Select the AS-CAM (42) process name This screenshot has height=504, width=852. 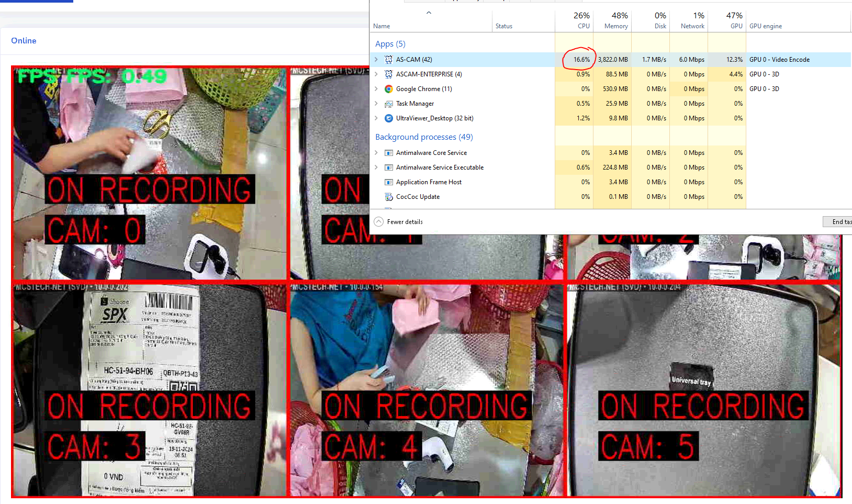point(414,60)
